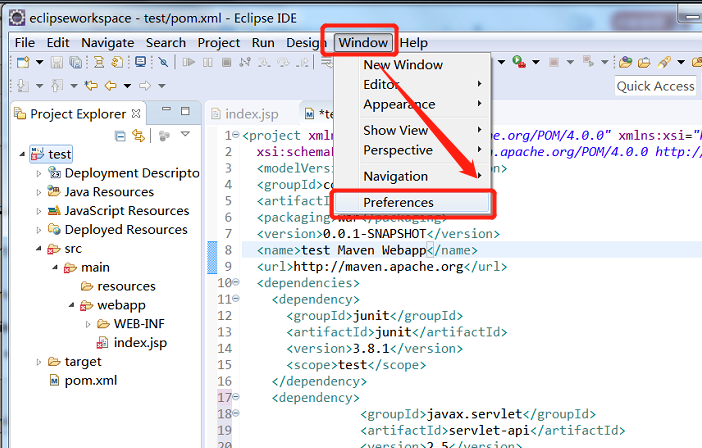Viewport: 702px width, 448px height.
Task: Click the Back navigation arrow icon
Action: (111, 85)
